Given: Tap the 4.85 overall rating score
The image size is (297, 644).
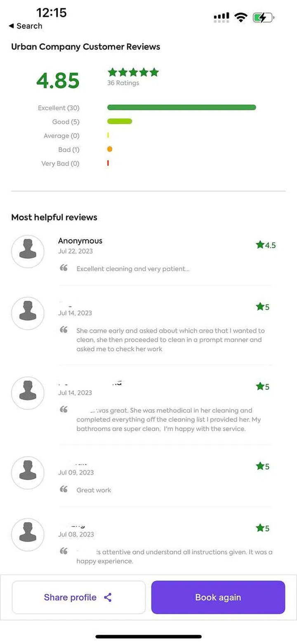Looking at the screenshot, I should [58, 81].
